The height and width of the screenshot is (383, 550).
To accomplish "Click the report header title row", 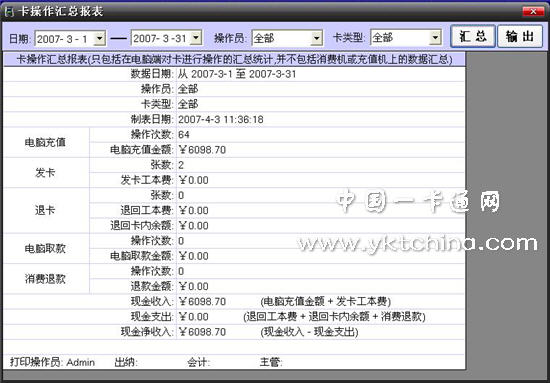I will tap(234, 59).
